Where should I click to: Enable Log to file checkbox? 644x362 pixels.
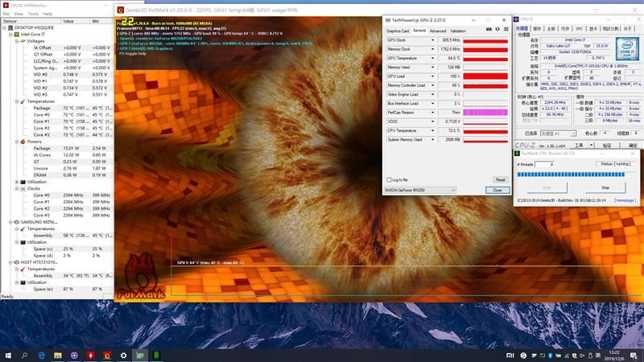pyautogui.click(x=389, y=179)
